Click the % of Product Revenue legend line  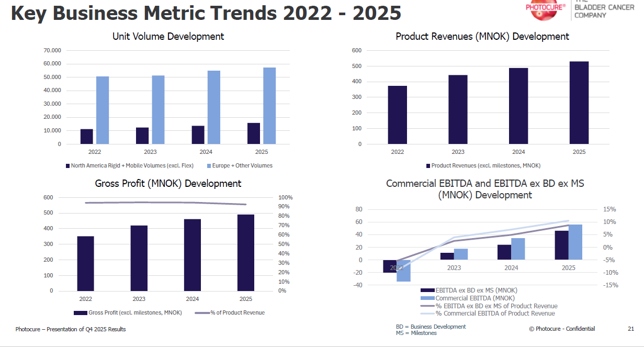pos(202,313)
